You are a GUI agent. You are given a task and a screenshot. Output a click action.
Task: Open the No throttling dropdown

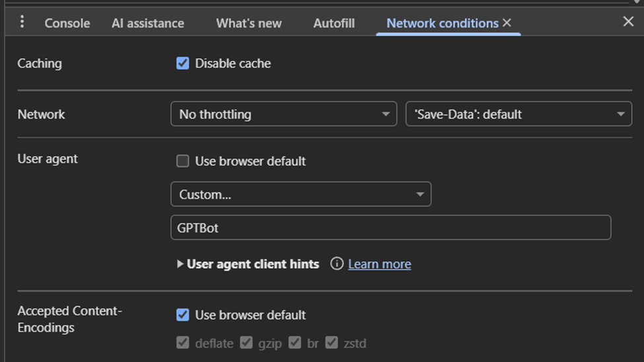coord(283,114)
